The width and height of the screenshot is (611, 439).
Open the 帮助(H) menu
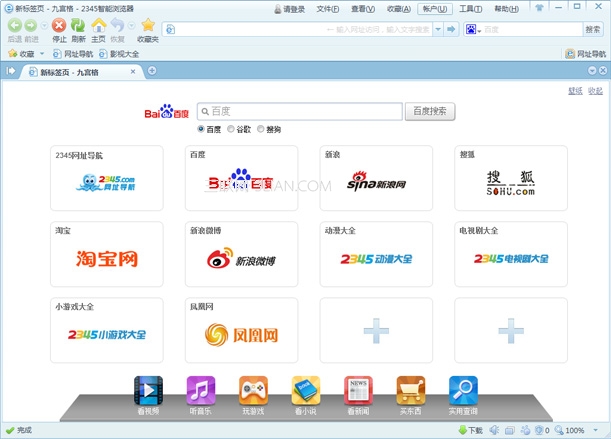pos(506,9)
